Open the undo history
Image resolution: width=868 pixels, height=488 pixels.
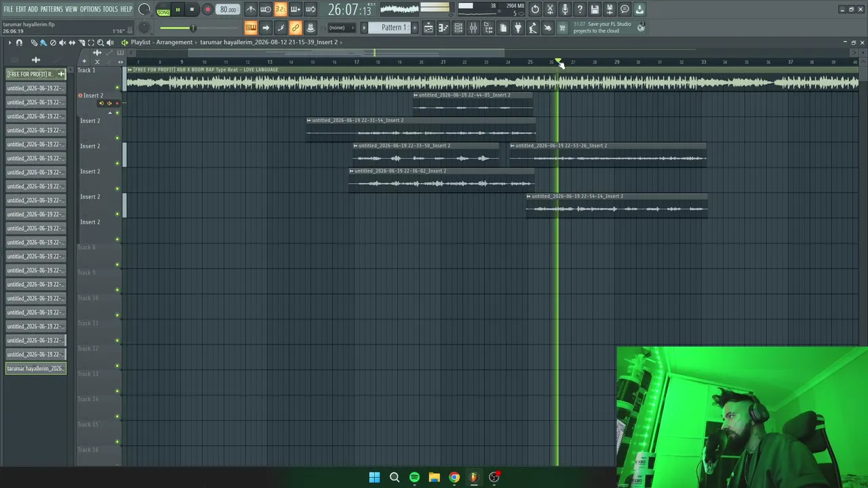[x=535, y=9]
